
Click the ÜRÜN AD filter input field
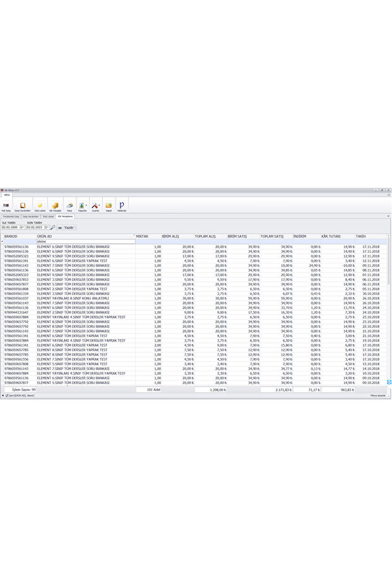[x=85, y=241]
